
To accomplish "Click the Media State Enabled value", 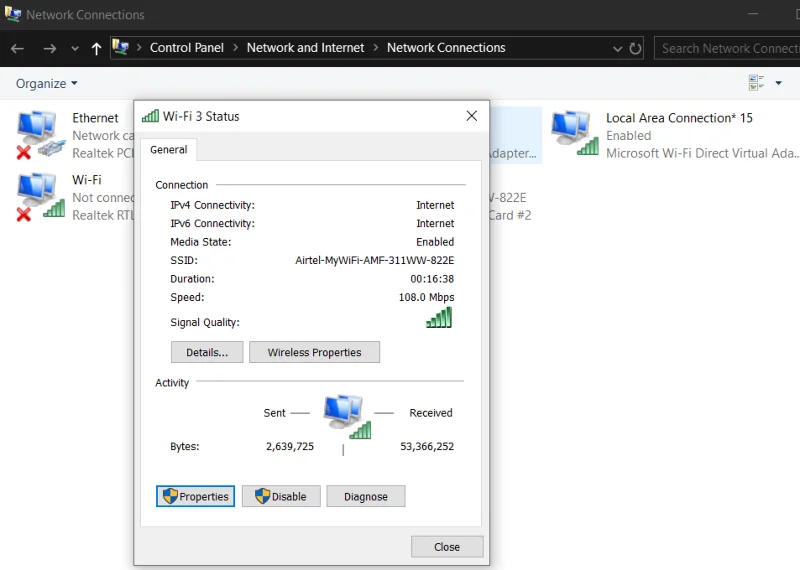I will [435, 242].
